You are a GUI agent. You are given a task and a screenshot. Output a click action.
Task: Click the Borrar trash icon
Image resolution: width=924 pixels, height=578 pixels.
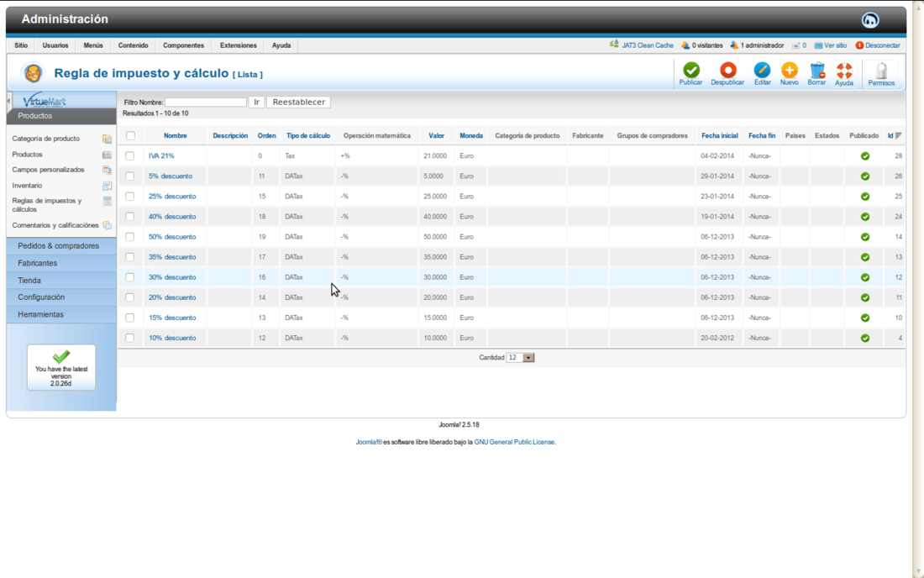(x=816, y=70)
